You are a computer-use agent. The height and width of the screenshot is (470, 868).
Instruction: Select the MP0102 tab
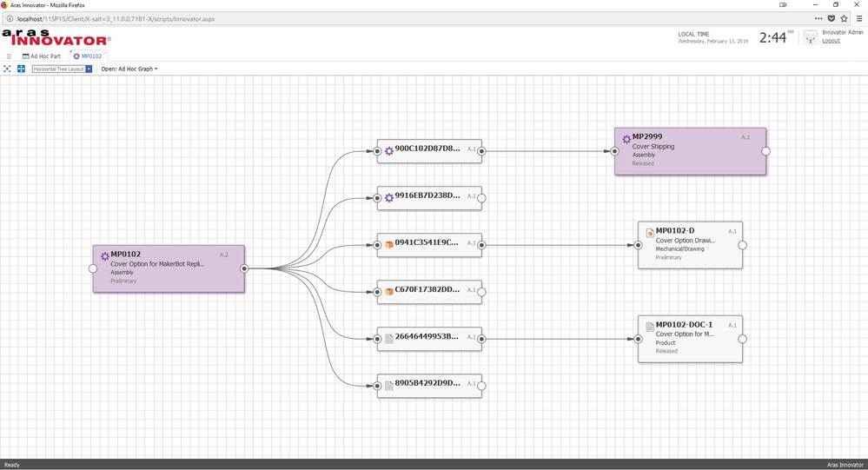(87, 56)
